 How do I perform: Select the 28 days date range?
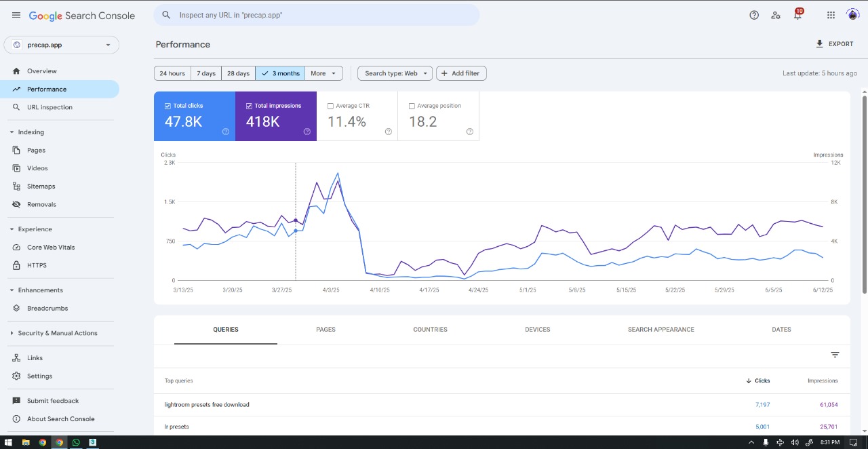pos(238,73)
